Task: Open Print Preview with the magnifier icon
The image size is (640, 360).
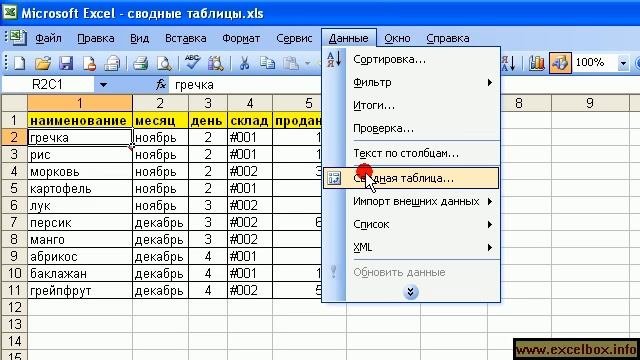Action: tap(164, 63)
